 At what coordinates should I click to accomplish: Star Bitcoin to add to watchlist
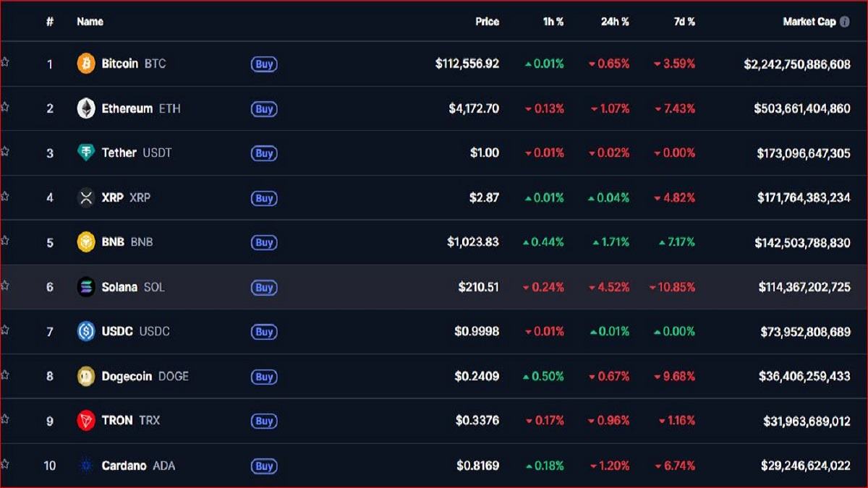pos(4,62)
